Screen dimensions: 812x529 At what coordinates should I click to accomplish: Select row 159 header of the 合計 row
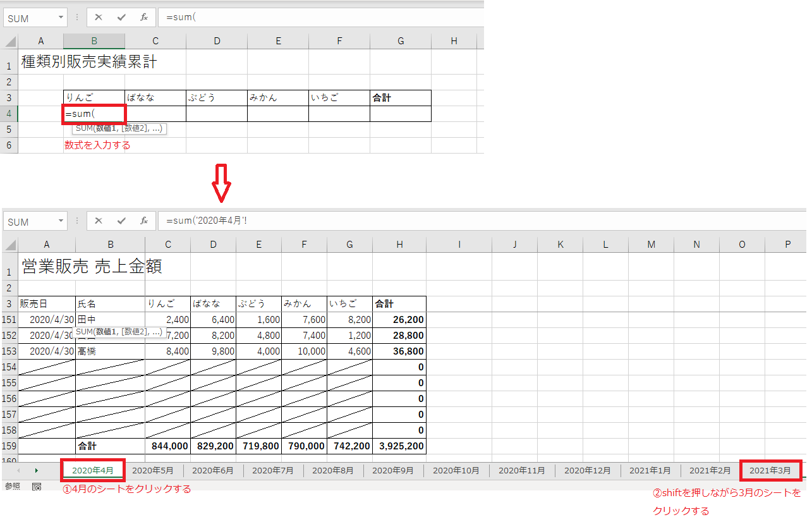pos(9,446)
